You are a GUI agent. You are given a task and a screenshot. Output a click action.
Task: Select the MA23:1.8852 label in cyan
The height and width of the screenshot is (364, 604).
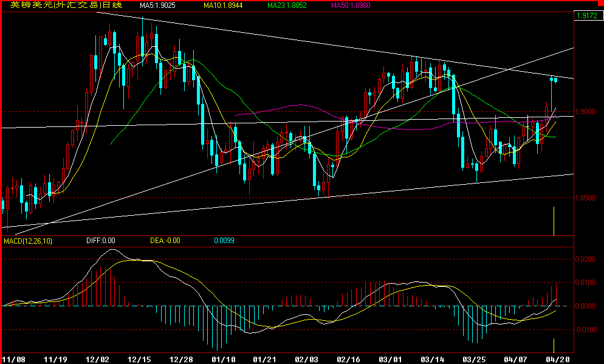(287, 5)
